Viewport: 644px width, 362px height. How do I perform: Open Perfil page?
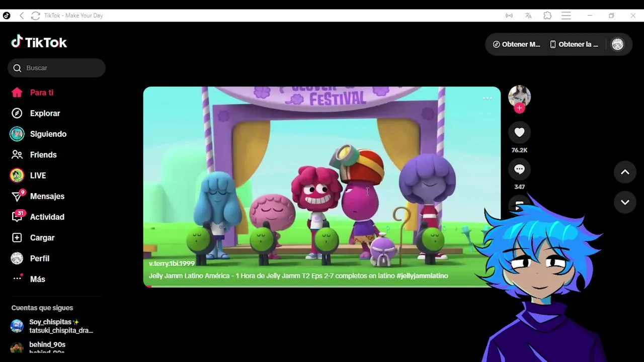click(30, 258)
